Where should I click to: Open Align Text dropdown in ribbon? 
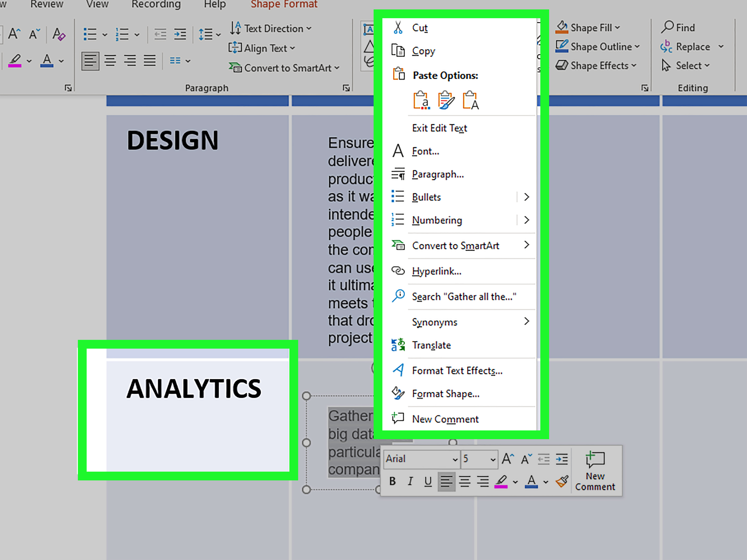[262, 48]
